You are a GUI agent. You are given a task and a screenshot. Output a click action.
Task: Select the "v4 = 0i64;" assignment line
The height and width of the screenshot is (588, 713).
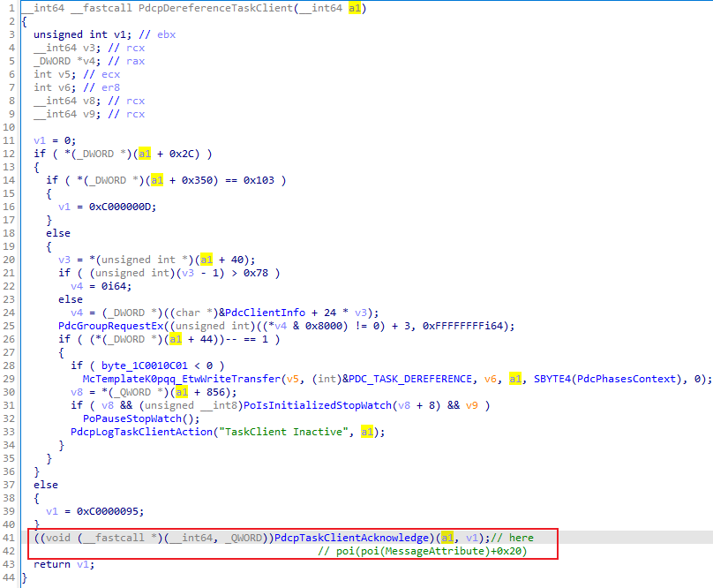click(x=101, y=286)
